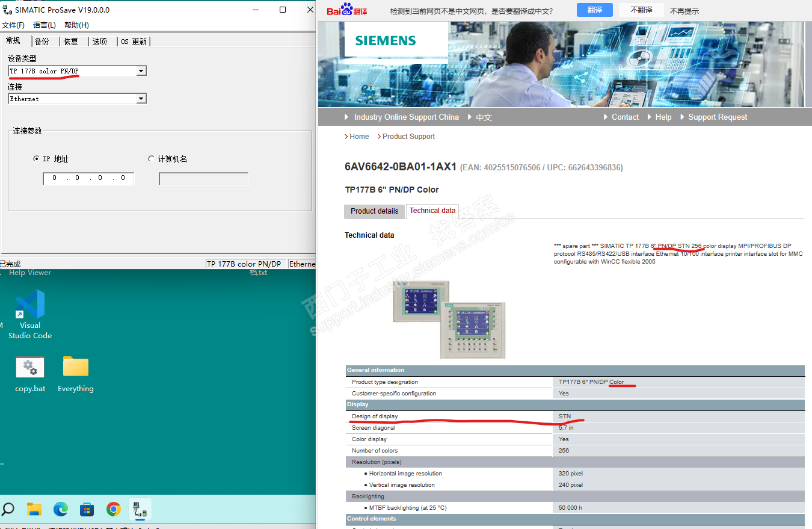Click the Baidu translate logo
The height and width of the screenshot is (529, 812).
point(347,10)
